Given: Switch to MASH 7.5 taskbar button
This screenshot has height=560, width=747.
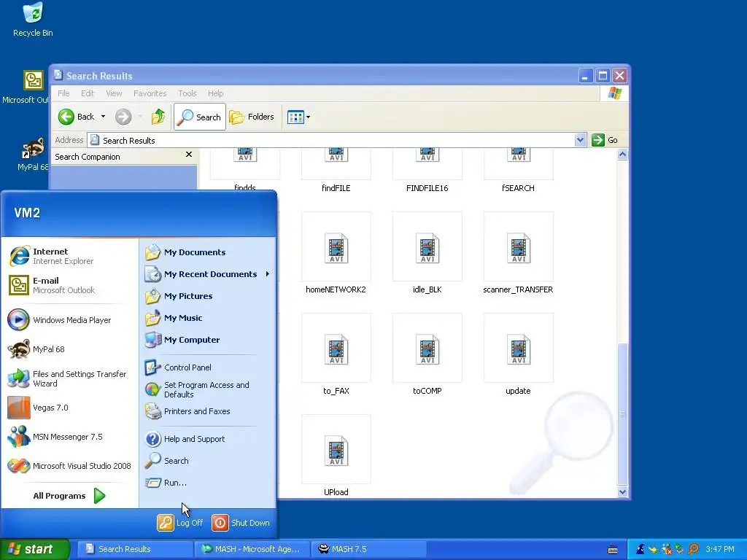Looking at the screenshot, I should pos(368,549).
